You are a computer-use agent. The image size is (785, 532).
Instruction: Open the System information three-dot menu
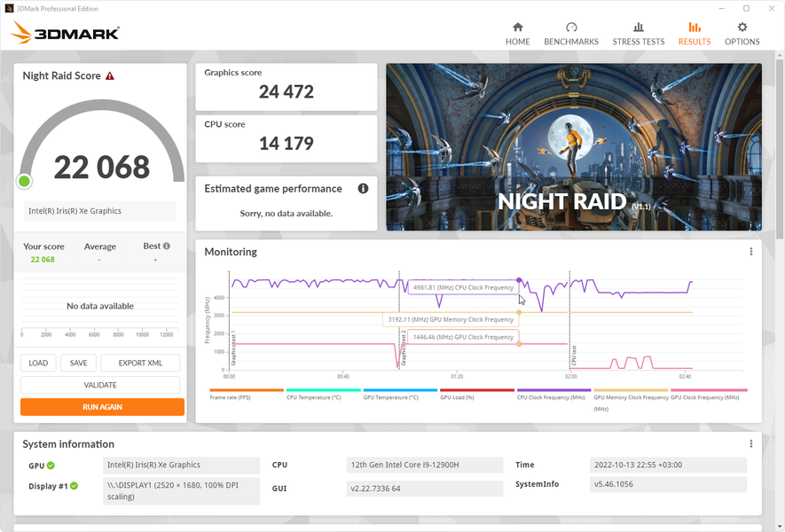(x=750, y=444)
